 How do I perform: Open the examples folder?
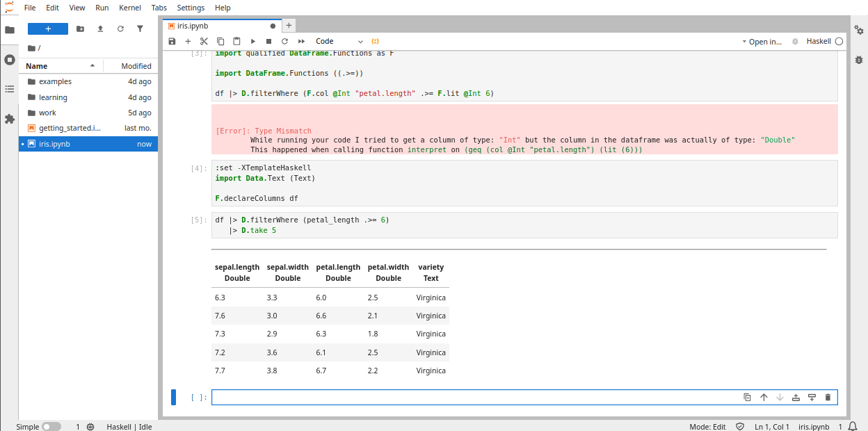point(88,81)
